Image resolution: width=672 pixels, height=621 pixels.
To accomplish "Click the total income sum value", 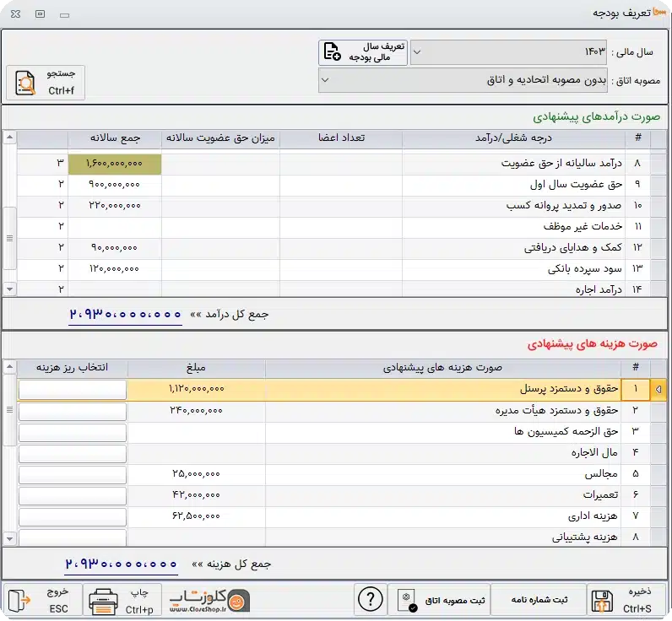I will [x=125, y=315].
